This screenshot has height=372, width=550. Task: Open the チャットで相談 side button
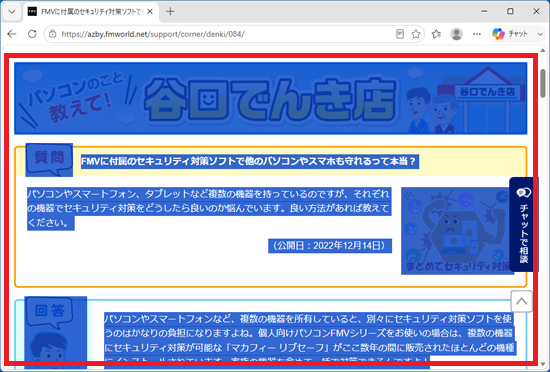523,224
